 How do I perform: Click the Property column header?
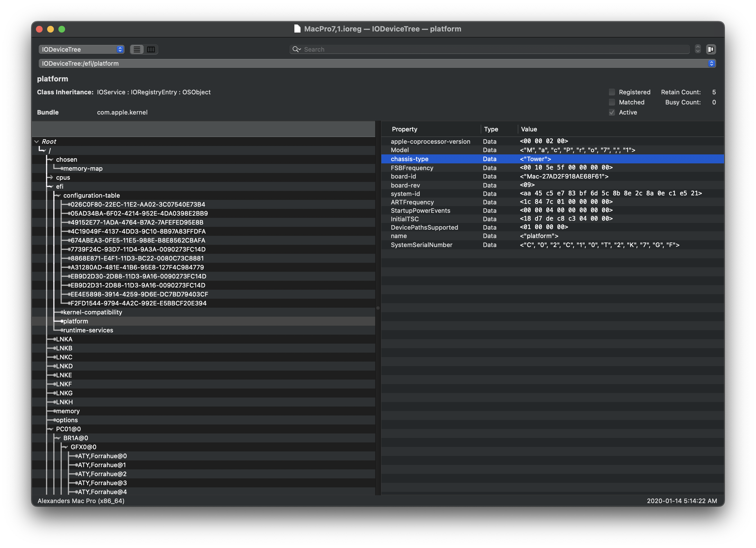(x=404, y=129)
